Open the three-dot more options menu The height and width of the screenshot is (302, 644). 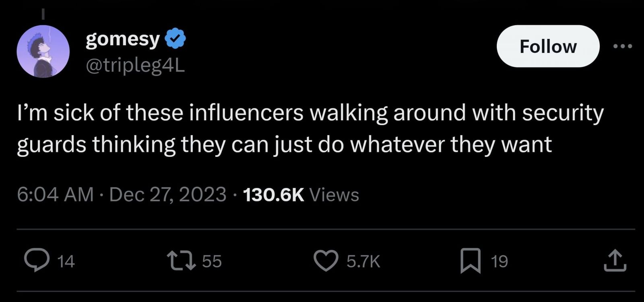(623, 46)
